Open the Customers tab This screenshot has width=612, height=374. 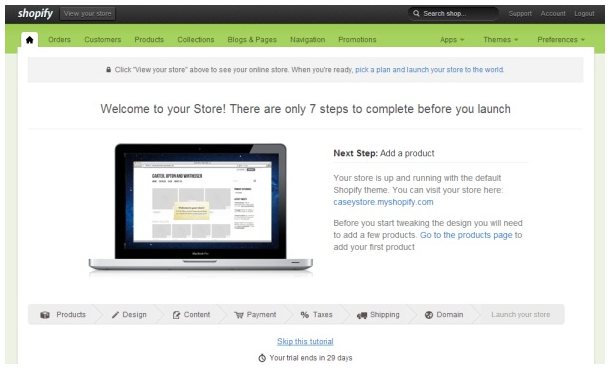point(103,39)
